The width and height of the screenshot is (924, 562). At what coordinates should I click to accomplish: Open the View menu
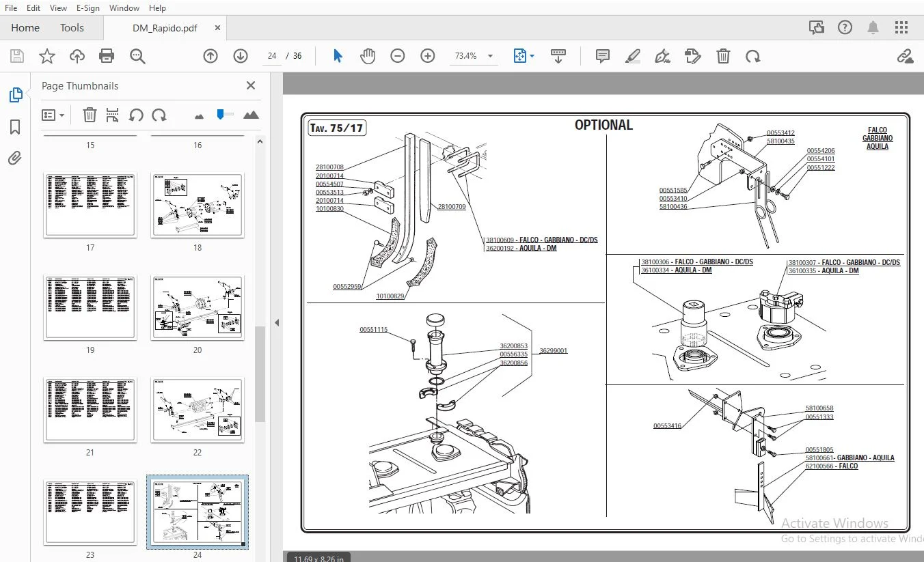point(59,8)
